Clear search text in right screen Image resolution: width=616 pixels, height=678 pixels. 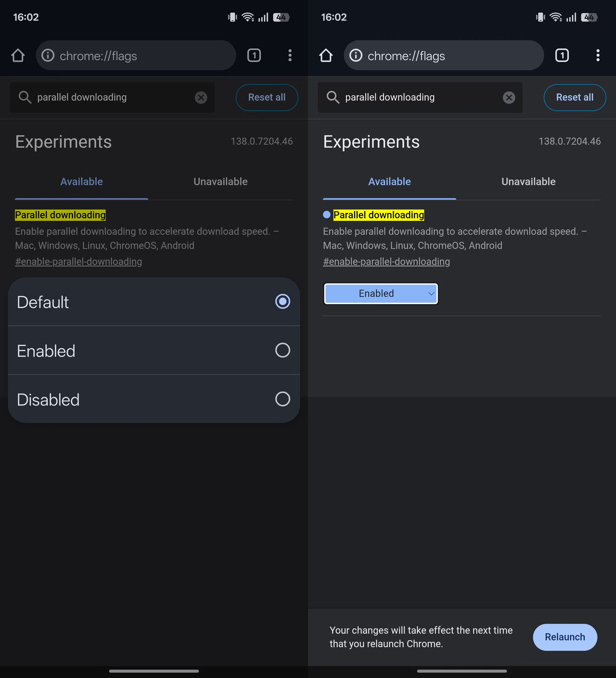point(509,98)
